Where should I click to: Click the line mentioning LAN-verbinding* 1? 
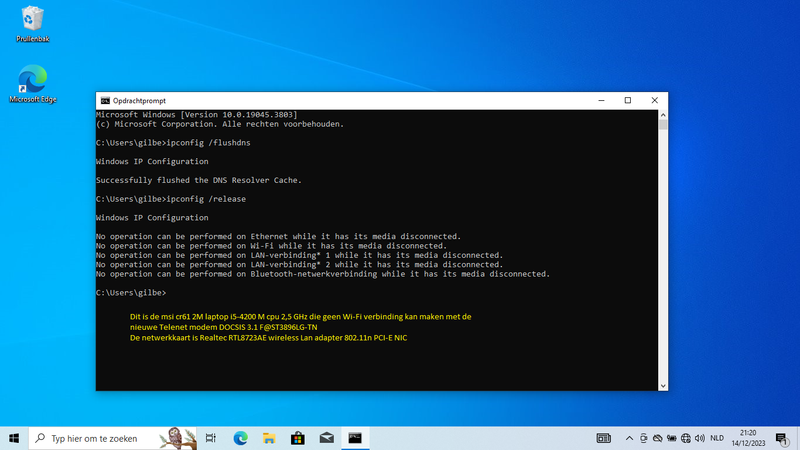299,255
